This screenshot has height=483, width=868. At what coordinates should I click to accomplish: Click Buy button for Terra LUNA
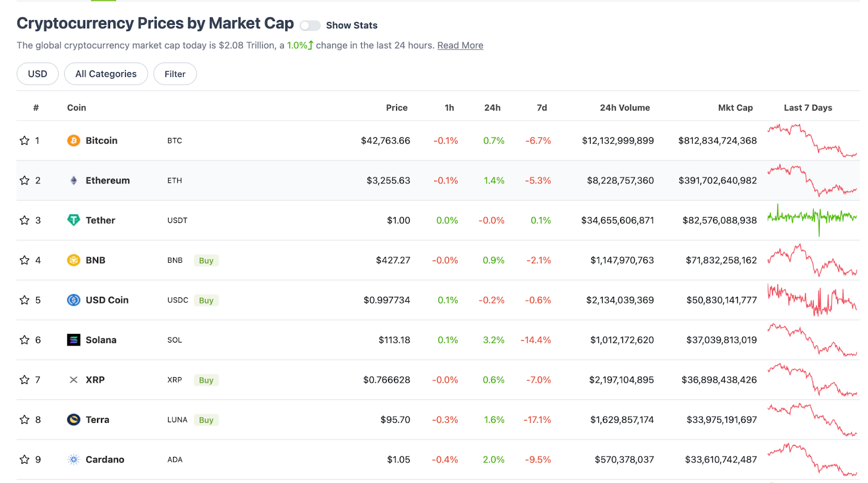pos(206,420)
